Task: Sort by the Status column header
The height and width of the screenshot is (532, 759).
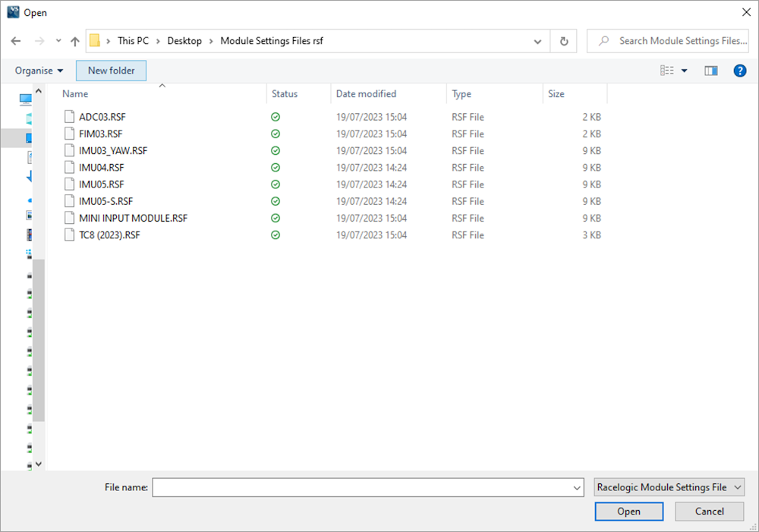Action: [x=285, y=94]
